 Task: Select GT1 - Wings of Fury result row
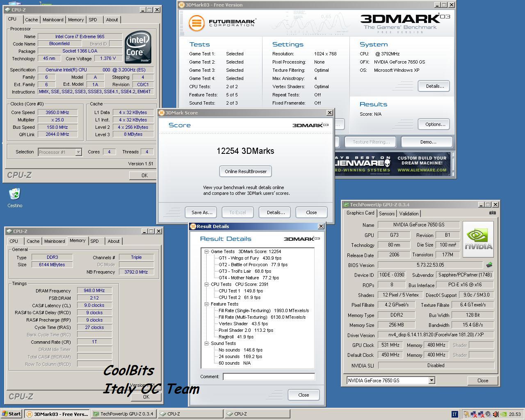point(250,258)
